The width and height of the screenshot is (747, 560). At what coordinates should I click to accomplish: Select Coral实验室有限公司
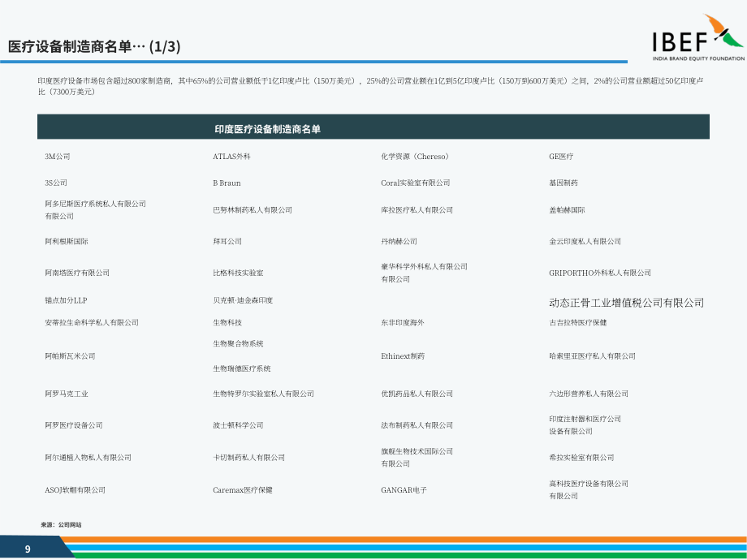tap(416, 183)
